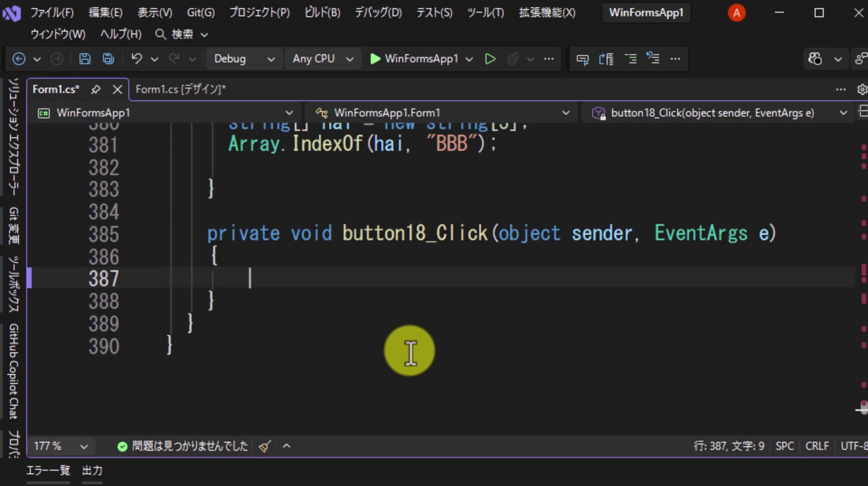Open the 拡張機能(X) menu
The width and height of the screenshot is (868, 486).
click(x=547, y=13)
